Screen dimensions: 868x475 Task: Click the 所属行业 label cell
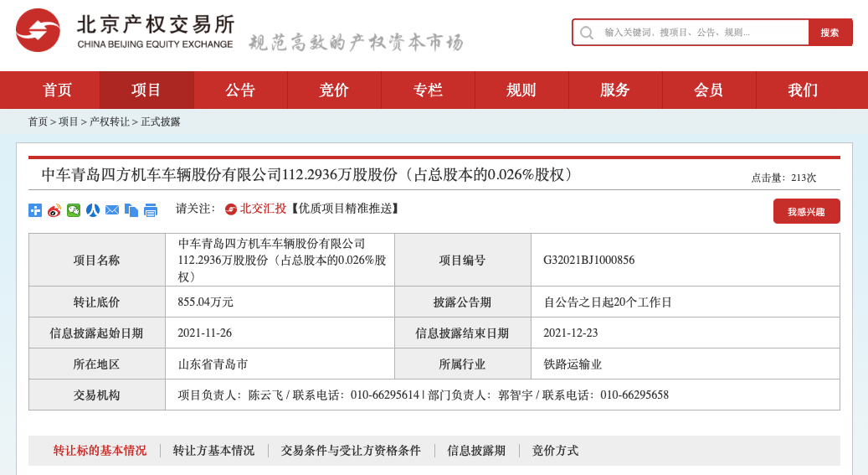coord(462,364)
